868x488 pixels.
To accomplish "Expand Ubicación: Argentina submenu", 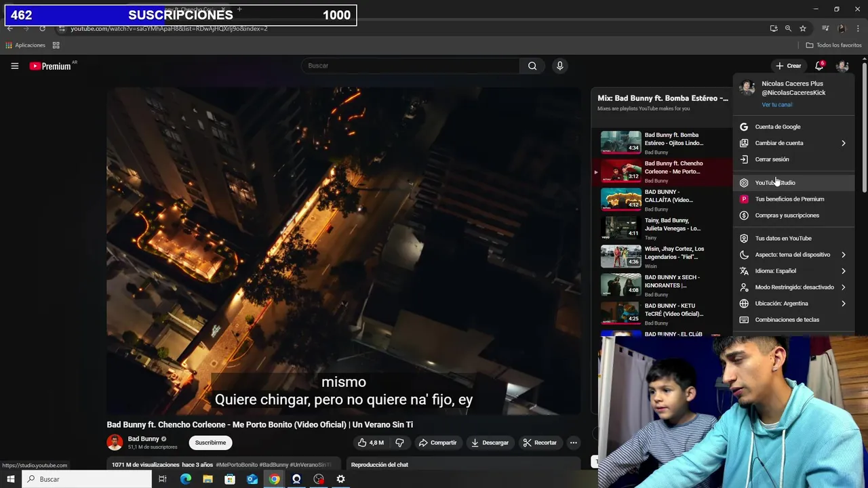I will [794, 304].
